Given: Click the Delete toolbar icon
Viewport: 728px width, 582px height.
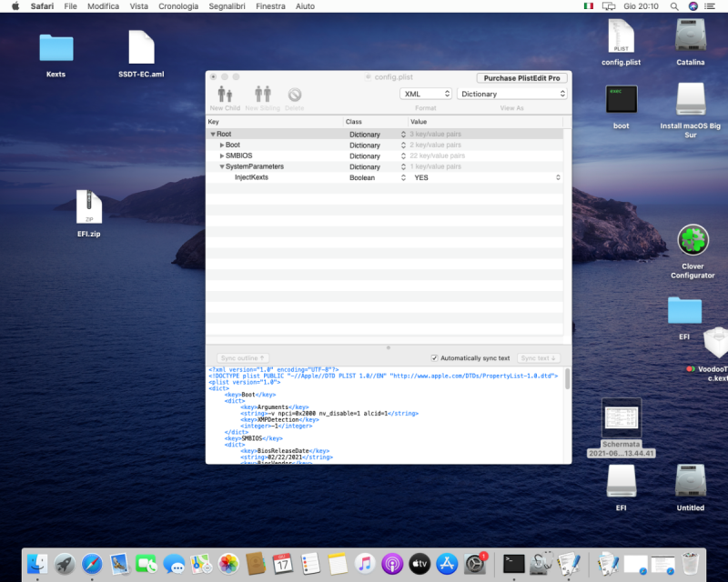Looking at the screenshot, I should coord(295,95).
